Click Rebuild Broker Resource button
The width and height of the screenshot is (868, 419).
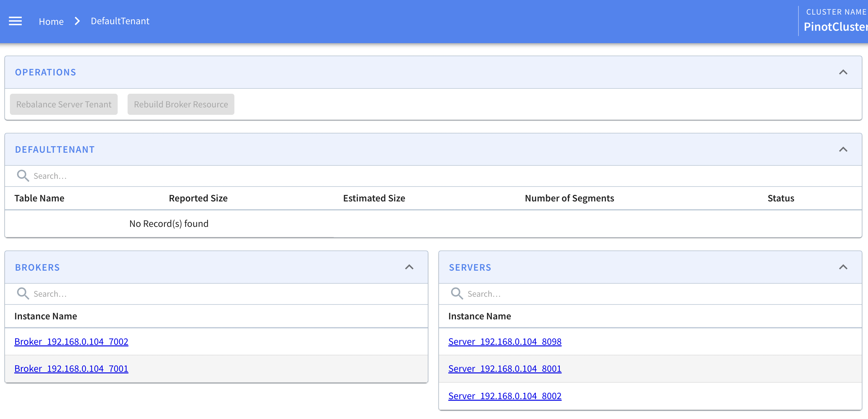tap(181, 104)
